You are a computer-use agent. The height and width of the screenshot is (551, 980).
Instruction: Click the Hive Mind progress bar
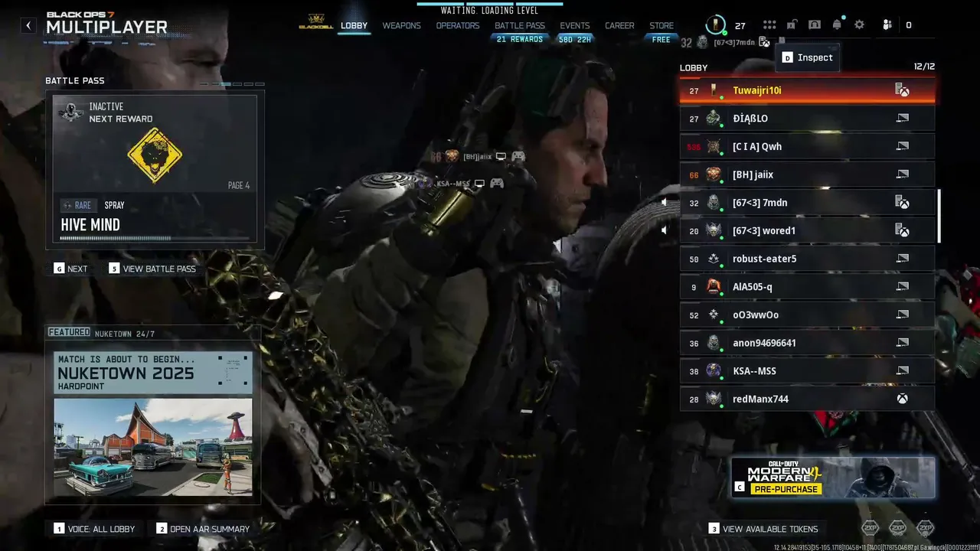click(x=155, y=238)
